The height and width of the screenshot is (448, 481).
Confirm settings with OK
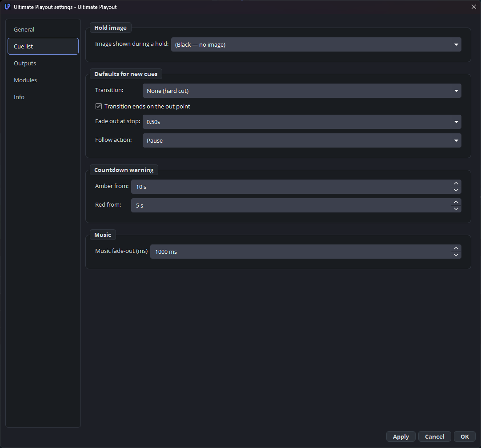[465, 436]
